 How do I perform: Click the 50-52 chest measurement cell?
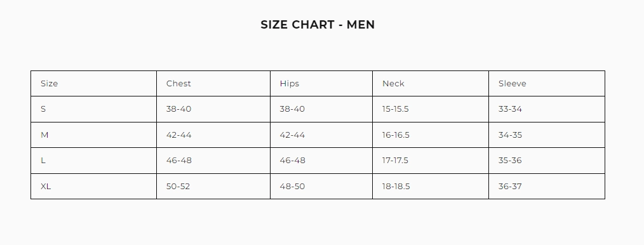click(x=213, y=187)
